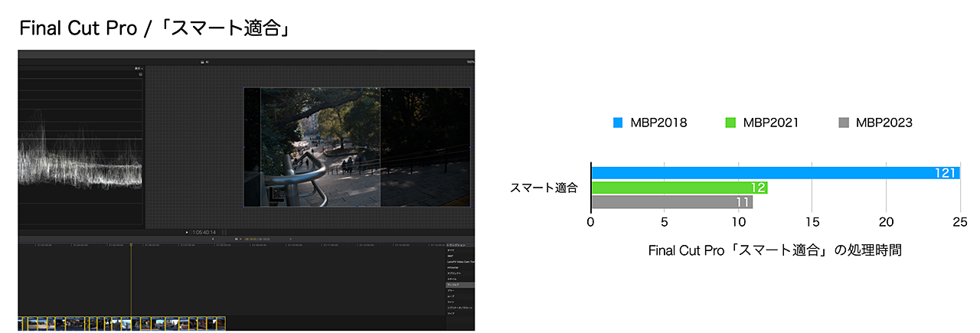The width and height of the screenshot is (980, 333).
Task: Click the blue bar labeled 121
Action: click(775, 173)
